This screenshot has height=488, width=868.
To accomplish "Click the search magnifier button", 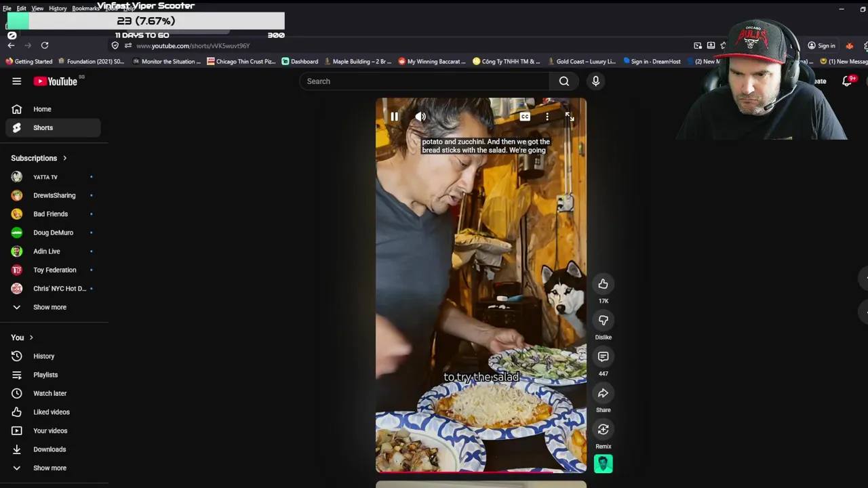I will tap(564, 81).
